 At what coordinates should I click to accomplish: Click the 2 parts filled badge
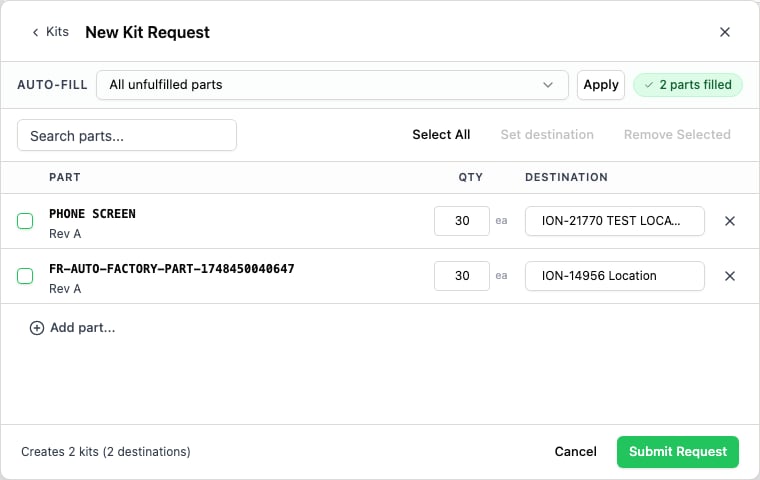coord(688,85)
